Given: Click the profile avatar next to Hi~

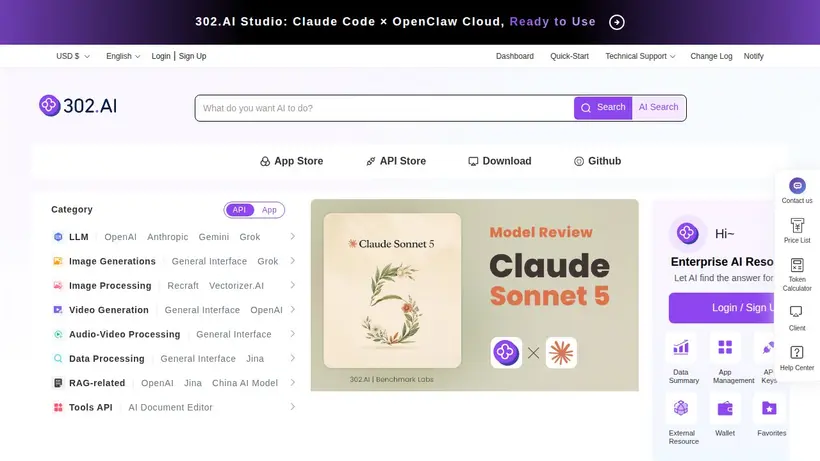Looking at the screenshot, I should [x=687, y=233].
